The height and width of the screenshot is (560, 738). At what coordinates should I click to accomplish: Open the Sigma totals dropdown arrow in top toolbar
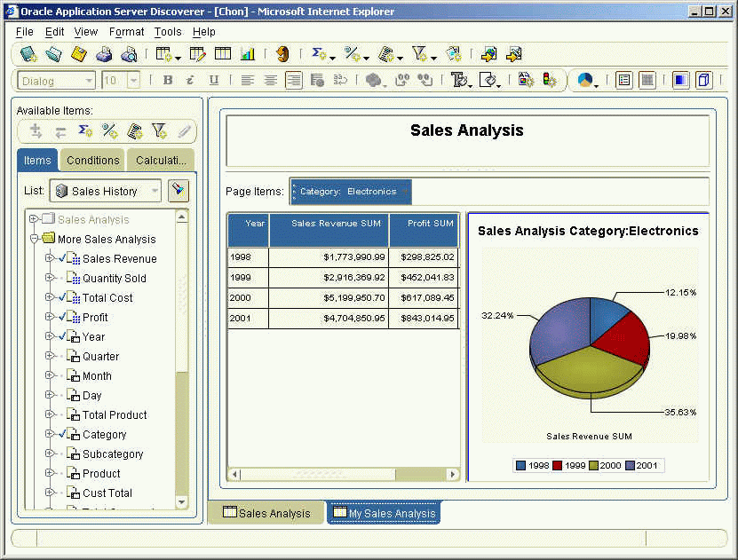332,59
